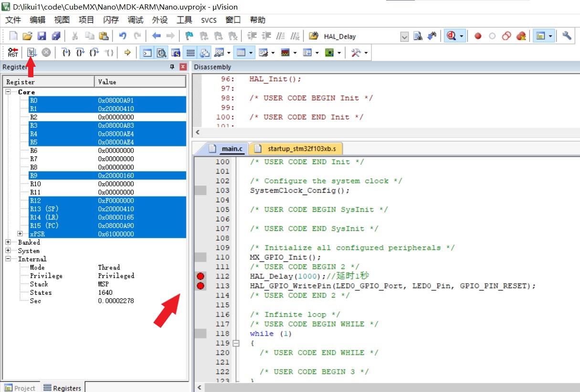Click the Window layout icon

[540, 36]
